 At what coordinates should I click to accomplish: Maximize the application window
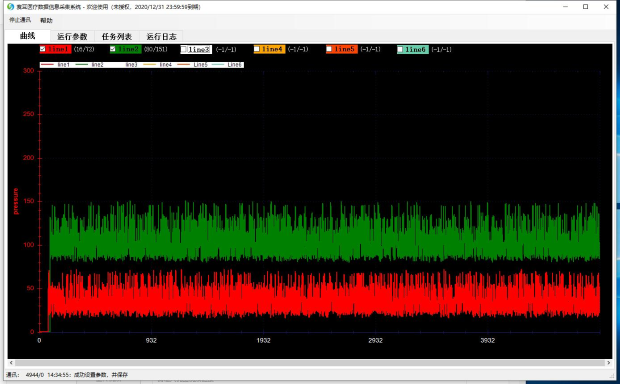tap(586, 7)
